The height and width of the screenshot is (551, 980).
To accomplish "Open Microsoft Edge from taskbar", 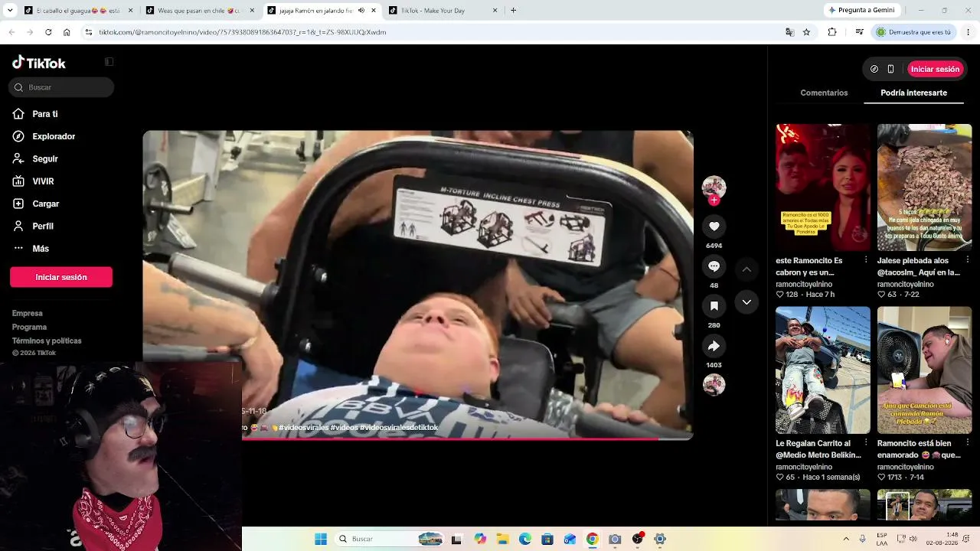I will [x=525, y=539].
